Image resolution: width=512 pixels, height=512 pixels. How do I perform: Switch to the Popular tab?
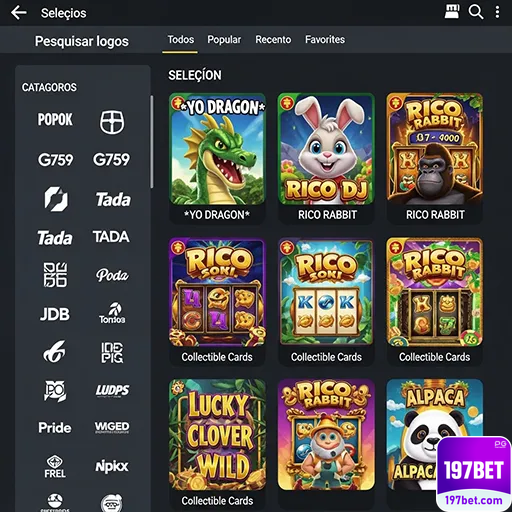(x=224, y=40)
